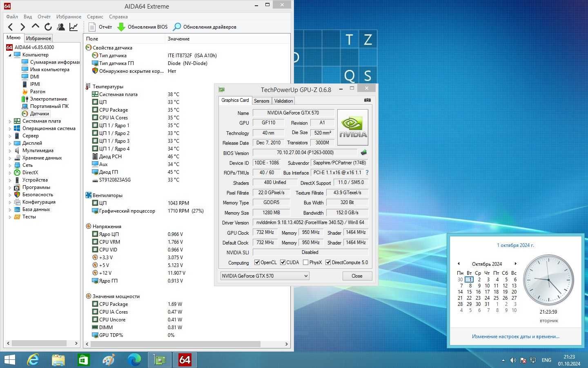Expand Операционная система tree node
This screenshot has height=368, width=588.
(10, 128)
